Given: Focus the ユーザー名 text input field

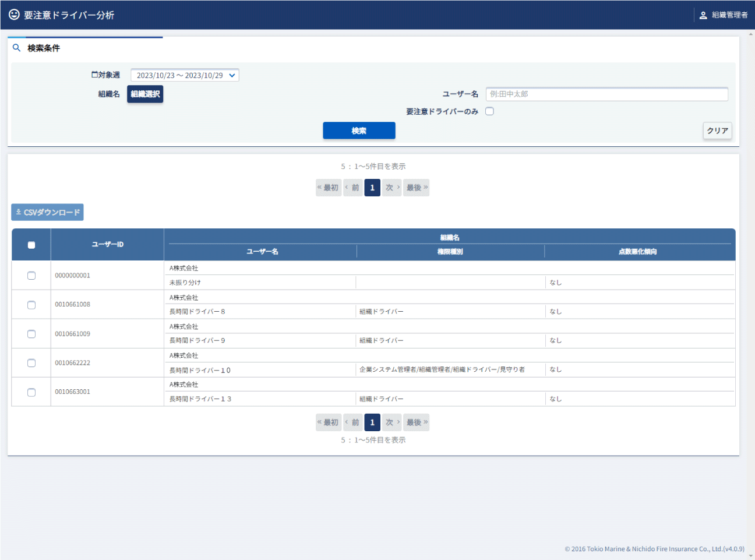Looking at the screenshot, I should point(606,94).
